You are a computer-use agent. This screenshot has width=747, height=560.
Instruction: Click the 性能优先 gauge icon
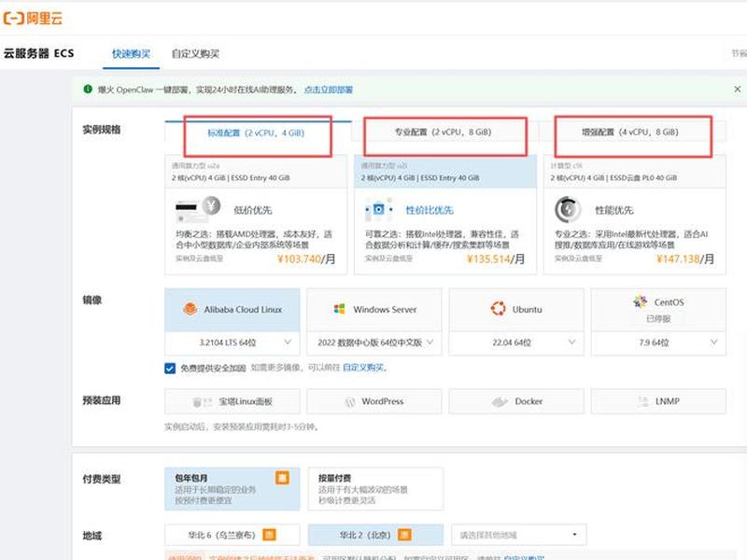click(x=568, y=209)
